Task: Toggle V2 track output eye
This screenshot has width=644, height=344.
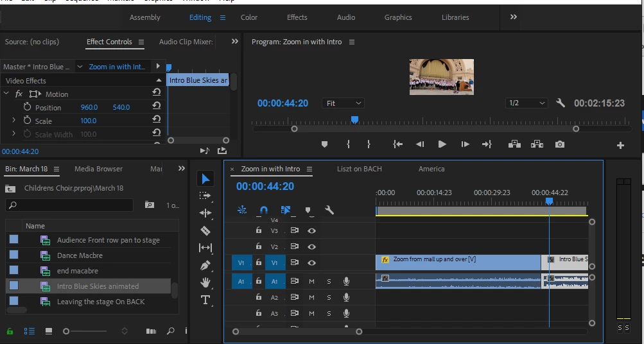Action: [x=312, y=246]
